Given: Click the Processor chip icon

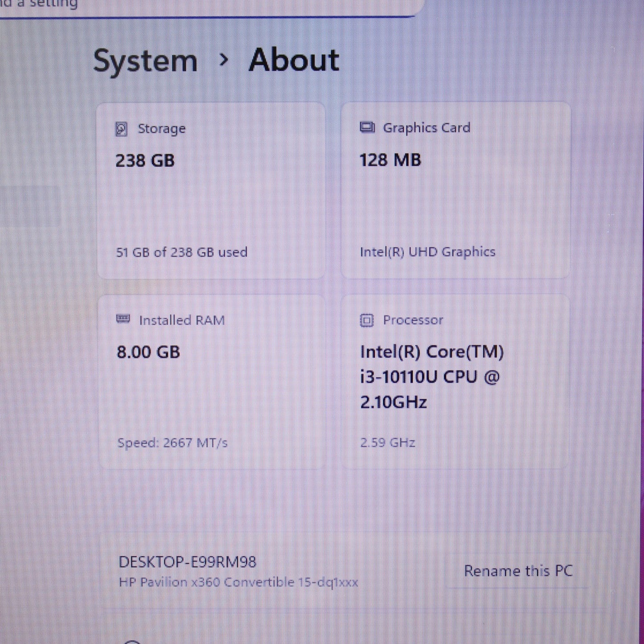Looking at the screenshot, I should pyautogui.click(x=366, y=320).
